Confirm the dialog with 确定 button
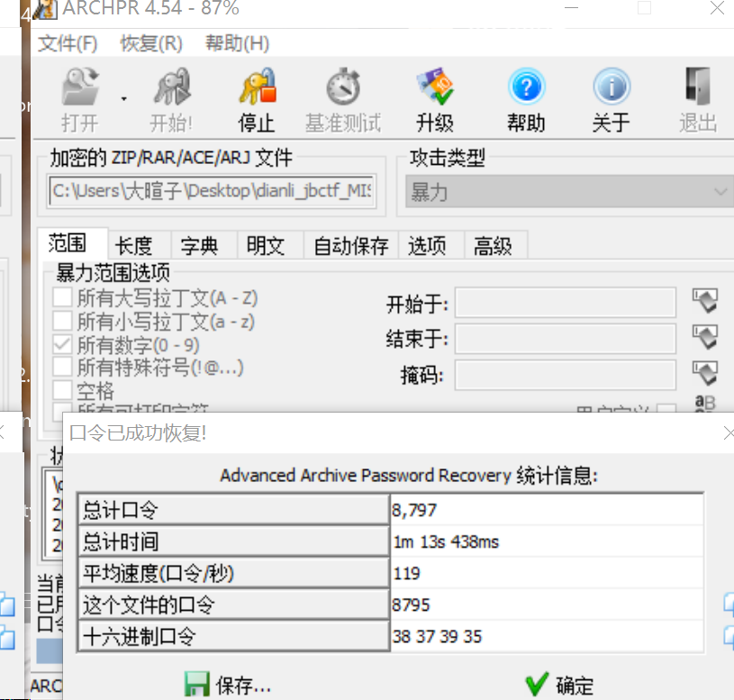The height and width of the screenshot is (700, 734). (x=560, y=685)
